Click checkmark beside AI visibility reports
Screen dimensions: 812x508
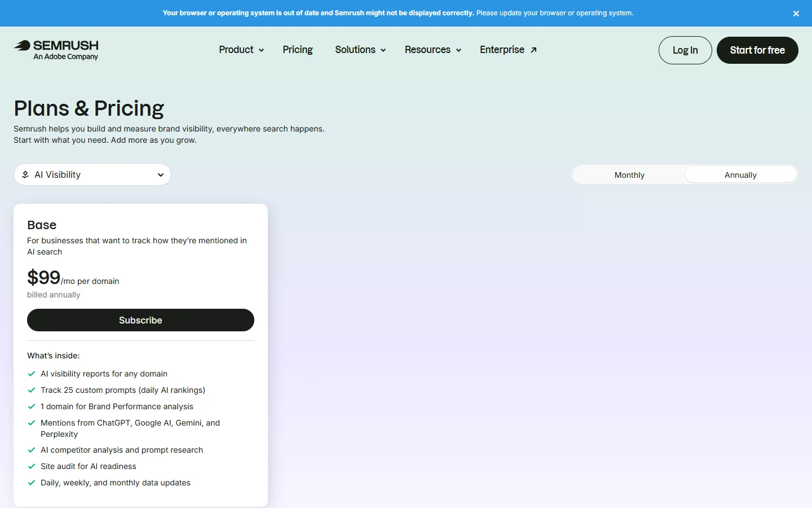point(32,374)
